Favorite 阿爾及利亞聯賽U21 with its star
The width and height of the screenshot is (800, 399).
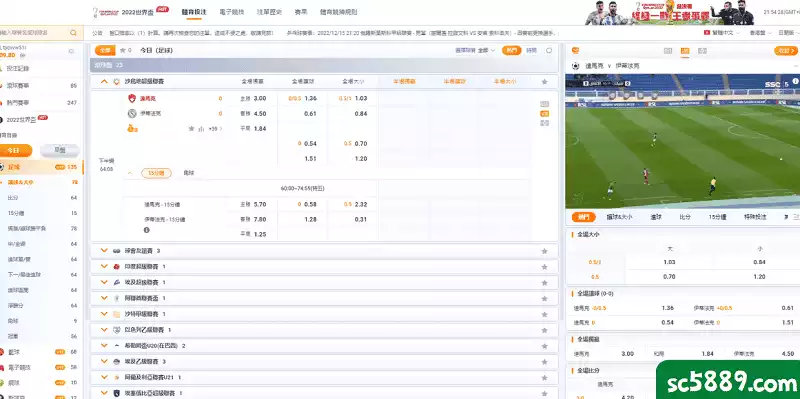[x=544, y=378]
